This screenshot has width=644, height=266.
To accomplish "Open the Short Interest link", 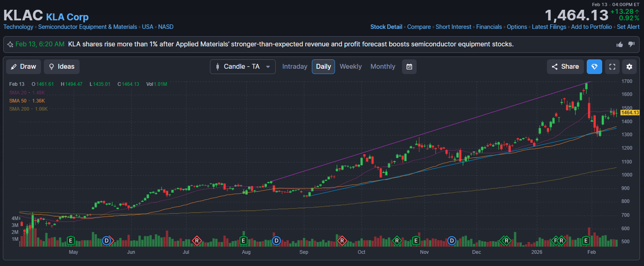I will coord(454,27).
